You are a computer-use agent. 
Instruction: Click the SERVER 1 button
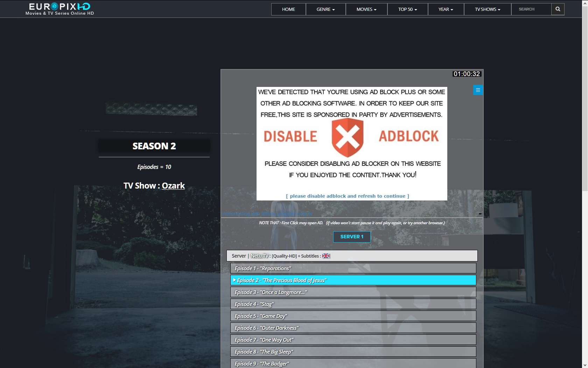pos(352,237)
